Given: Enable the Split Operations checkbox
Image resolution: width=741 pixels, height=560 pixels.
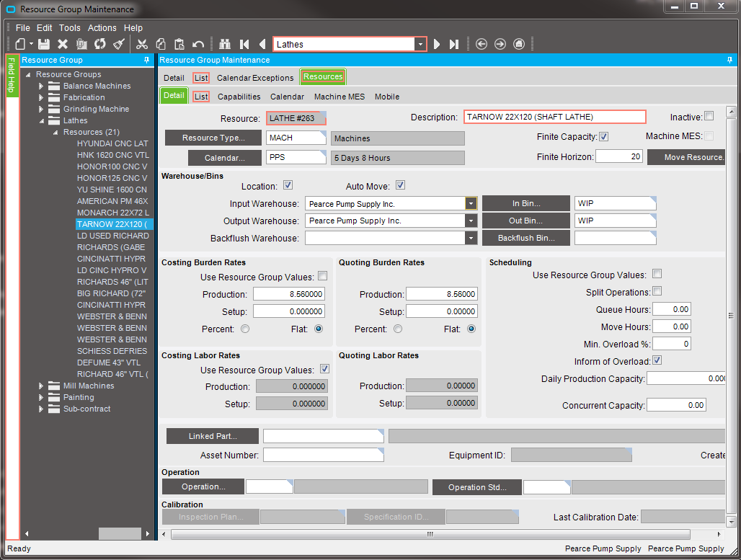Looking at the screenshot, I should point(657,291).
